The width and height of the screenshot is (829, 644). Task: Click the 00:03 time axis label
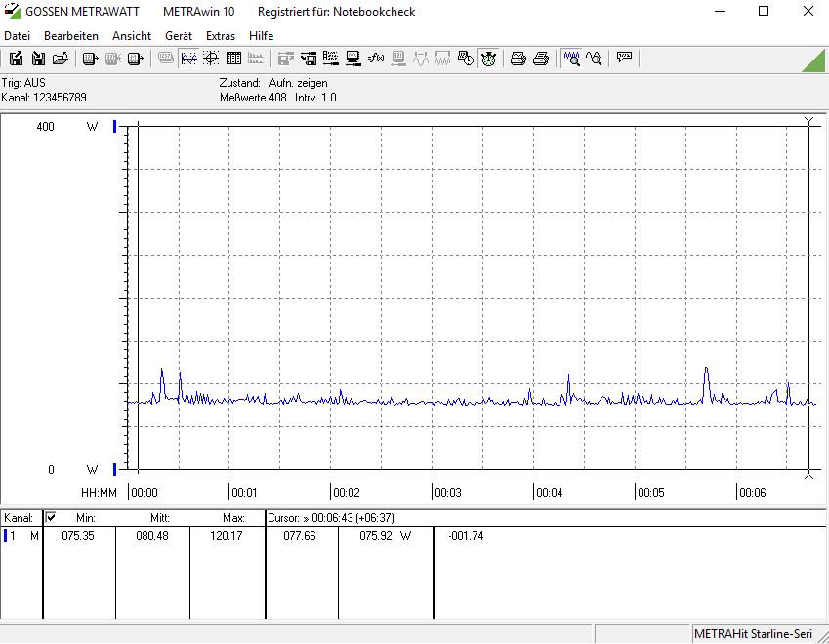pos(448,493)
